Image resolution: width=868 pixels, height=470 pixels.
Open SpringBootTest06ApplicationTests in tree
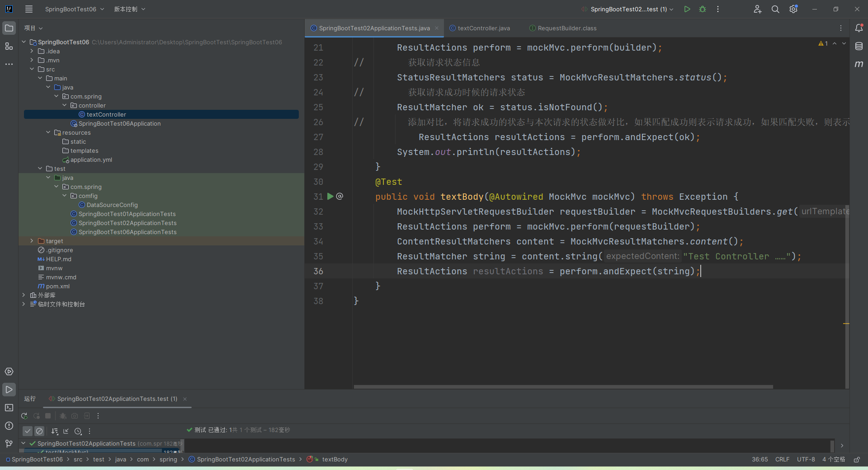[x=127, y=232]
